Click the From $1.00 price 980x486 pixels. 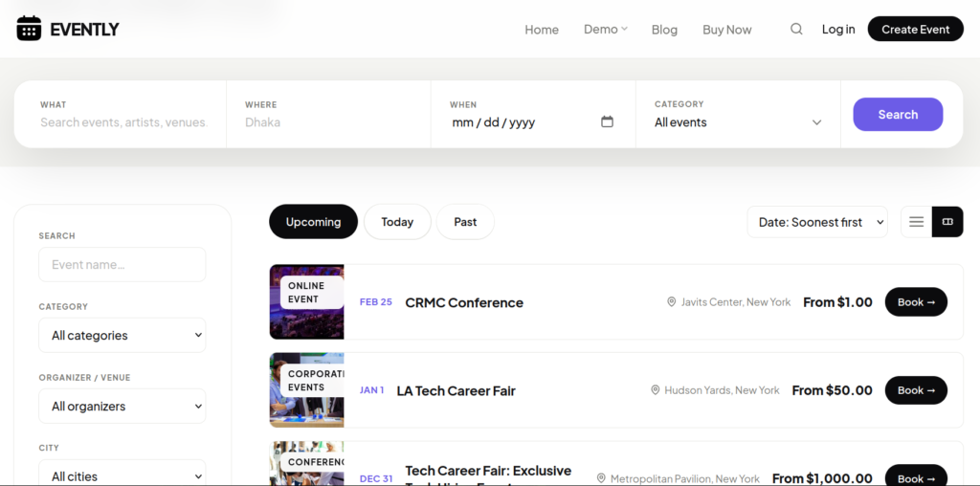837,302
